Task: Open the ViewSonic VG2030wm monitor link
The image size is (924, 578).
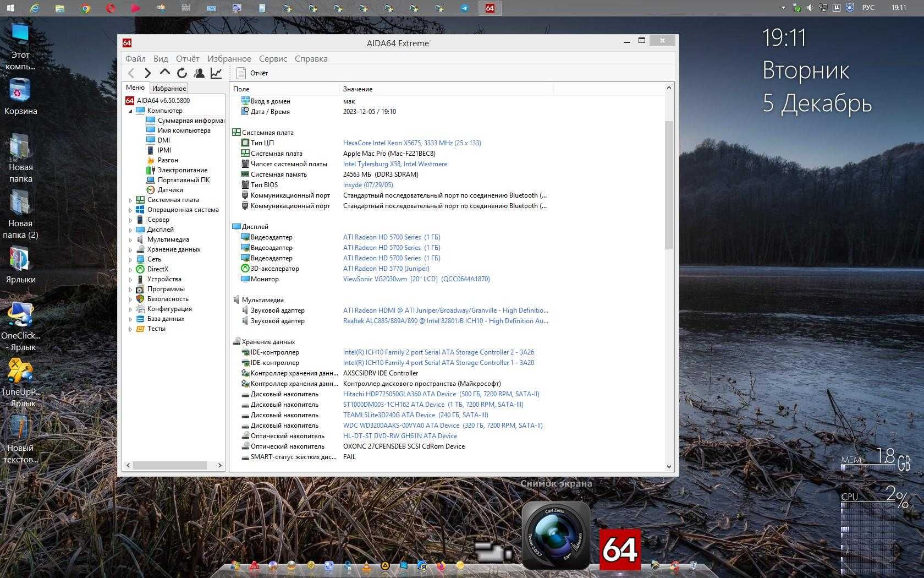Action: pos(416,279)
